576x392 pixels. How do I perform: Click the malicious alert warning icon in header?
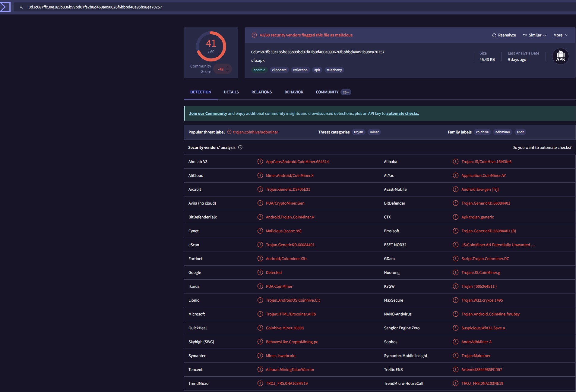tap(254, 35)
